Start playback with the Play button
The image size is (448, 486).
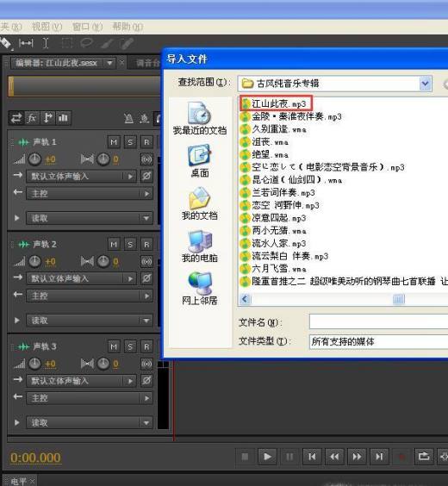click(x=267, y=457)
